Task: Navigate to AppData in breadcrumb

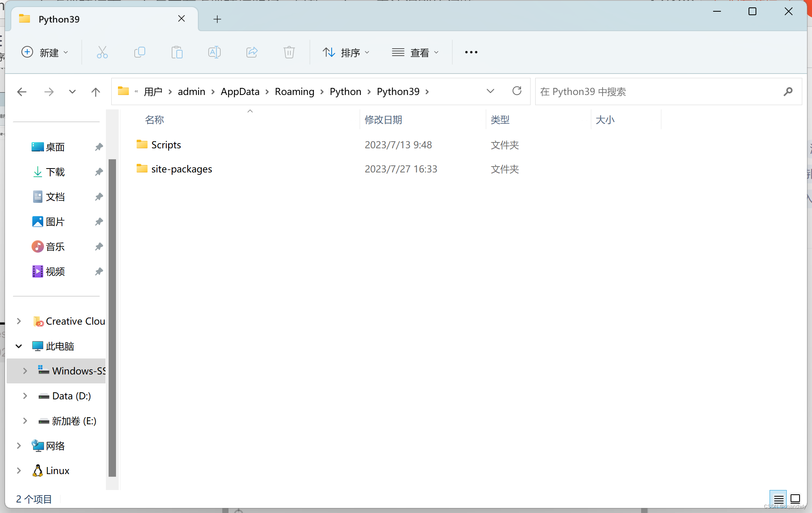Action: 240,91
